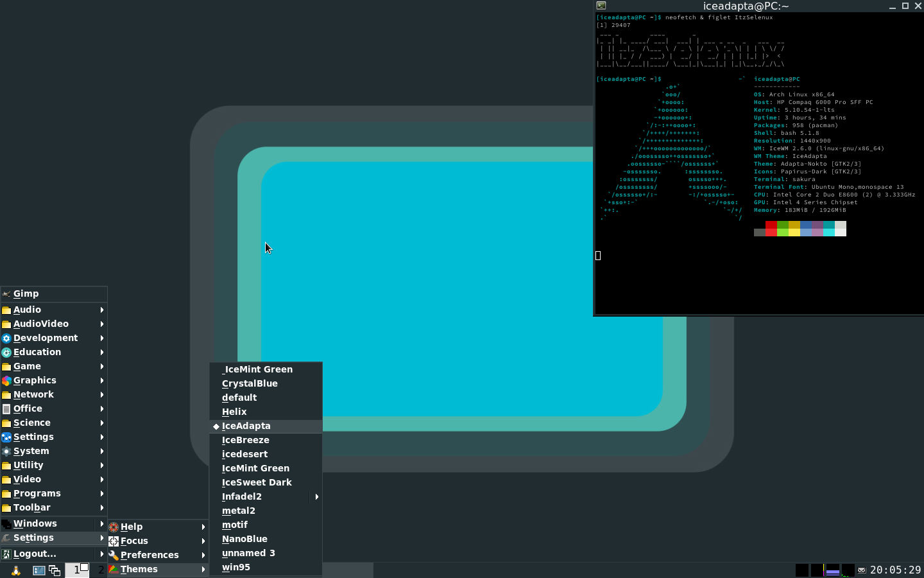Image resolution: width=924 pixels, height=578 pixels.
Task: Click the red swatch in neofetch palette
Action: (x=771, y=229)
